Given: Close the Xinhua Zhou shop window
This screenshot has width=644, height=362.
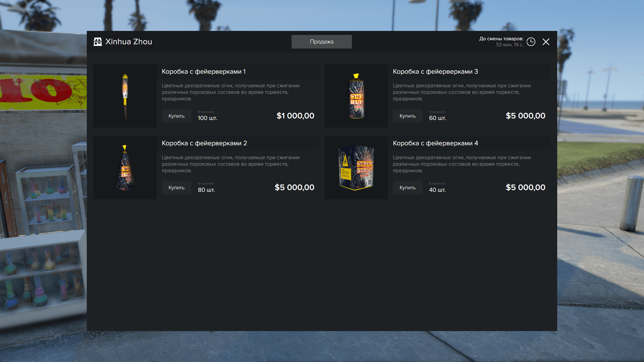Looking at the screenshot, I should pos(546,42).
